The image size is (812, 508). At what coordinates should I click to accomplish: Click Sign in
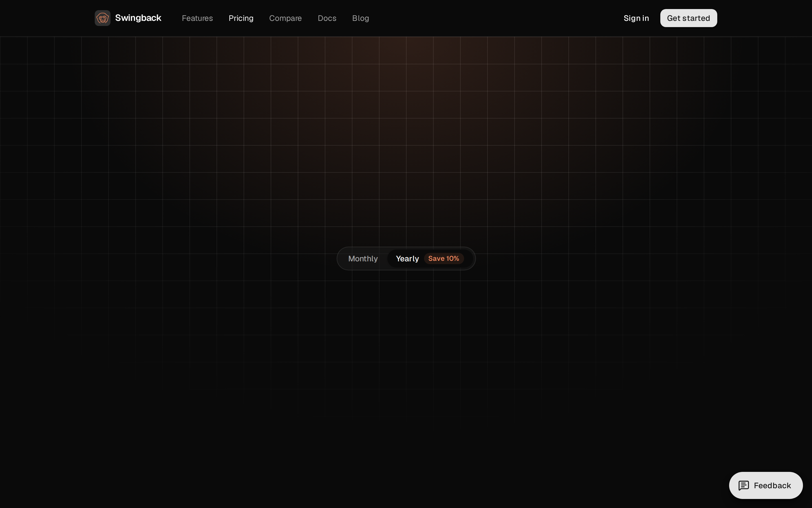[636, 18]
